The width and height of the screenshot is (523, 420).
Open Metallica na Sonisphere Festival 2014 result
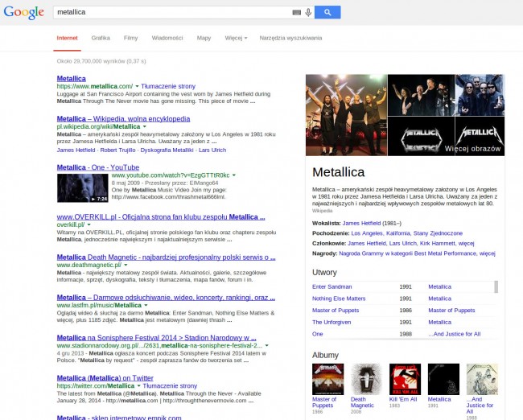156,338
